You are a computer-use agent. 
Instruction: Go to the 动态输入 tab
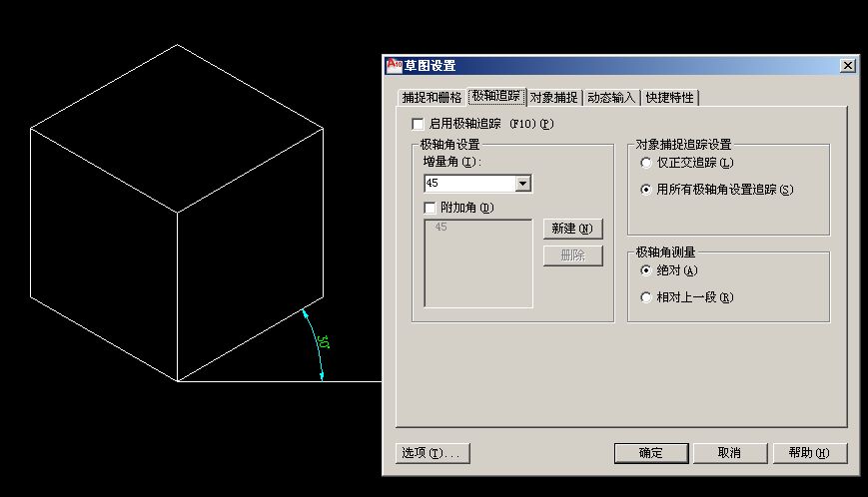coord(611,98)
